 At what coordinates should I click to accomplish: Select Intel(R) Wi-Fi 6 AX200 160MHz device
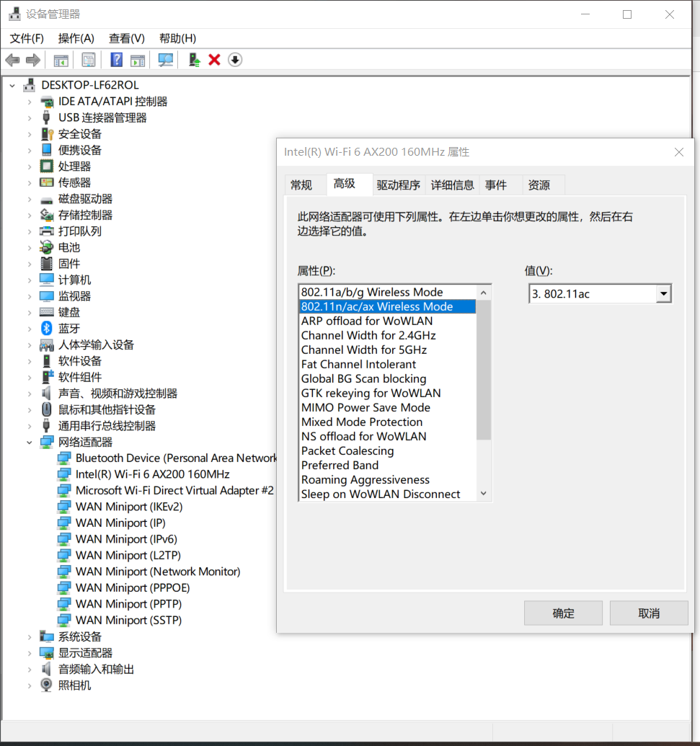pyautogui.click(x=152, y=474)
